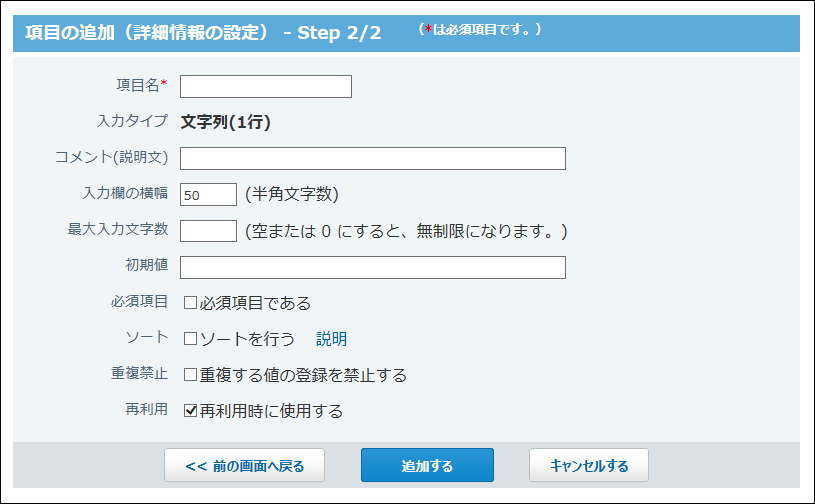Uncheck the 再利用時に使用する checkbox
815x504 pixels.
coord(190,411)
